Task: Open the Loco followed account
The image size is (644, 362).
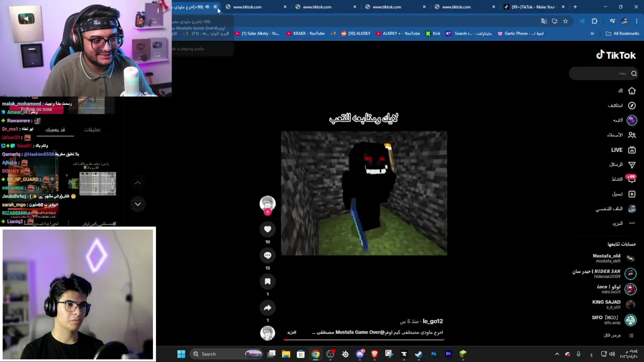Action: pyautogui.click(x=616, y=289)
